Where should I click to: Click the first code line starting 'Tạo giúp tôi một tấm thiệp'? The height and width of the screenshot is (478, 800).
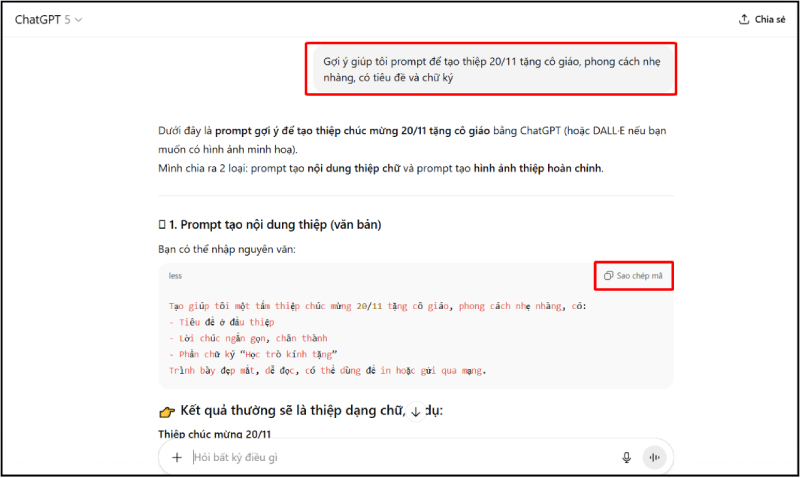point(378,306)
